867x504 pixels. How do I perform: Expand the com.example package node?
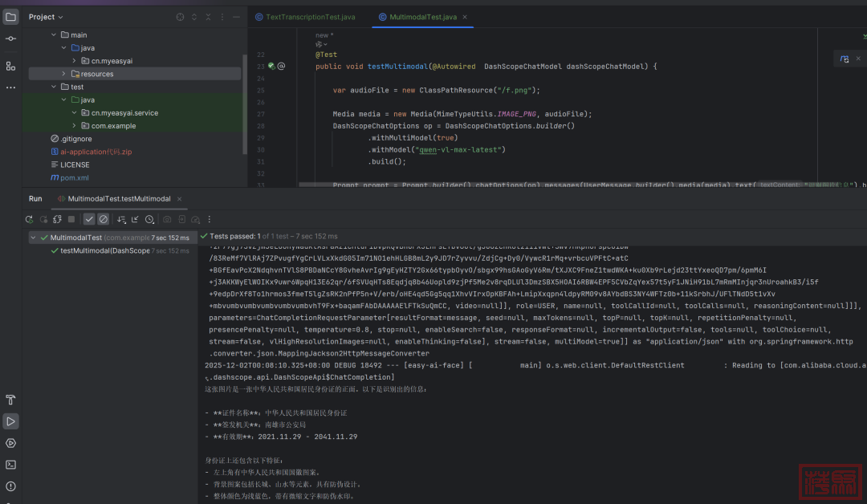tap(74, 126)
